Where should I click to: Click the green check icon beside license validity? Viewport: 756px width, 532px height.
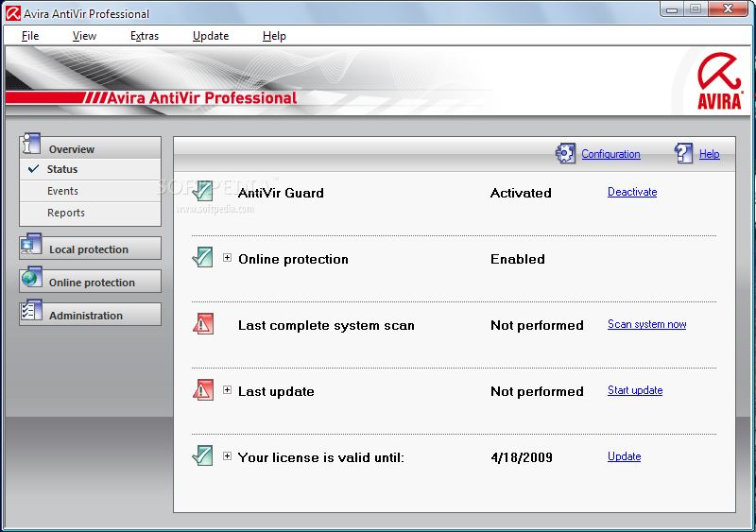pyautogui.click(x=202, y=455)
